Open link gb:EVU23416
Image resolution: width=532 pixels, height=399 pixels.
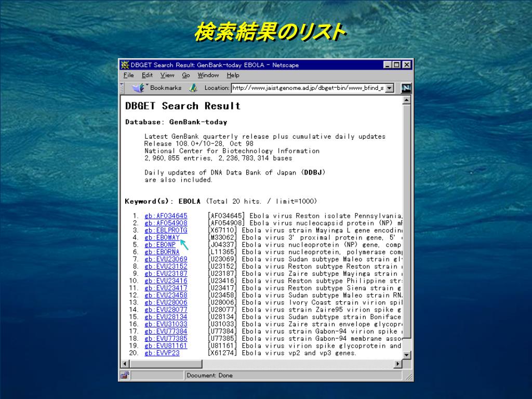pyautogui.click(x=166, y=281)
